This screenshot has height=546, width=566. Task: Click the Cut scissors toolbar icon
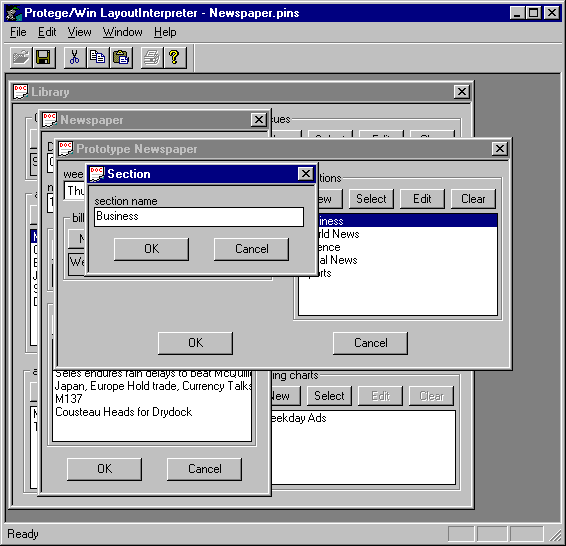75,57
